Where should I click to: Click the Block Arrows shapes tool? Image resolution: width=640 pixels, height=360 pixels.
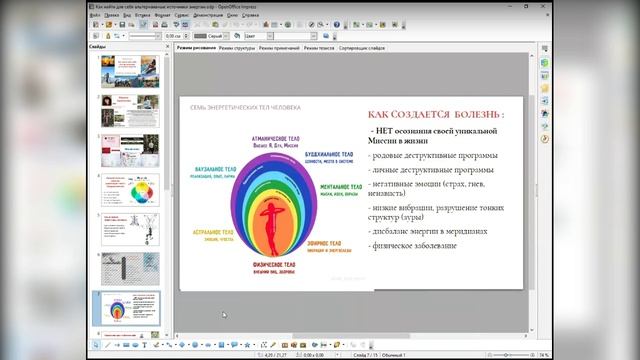pos(207,345)
